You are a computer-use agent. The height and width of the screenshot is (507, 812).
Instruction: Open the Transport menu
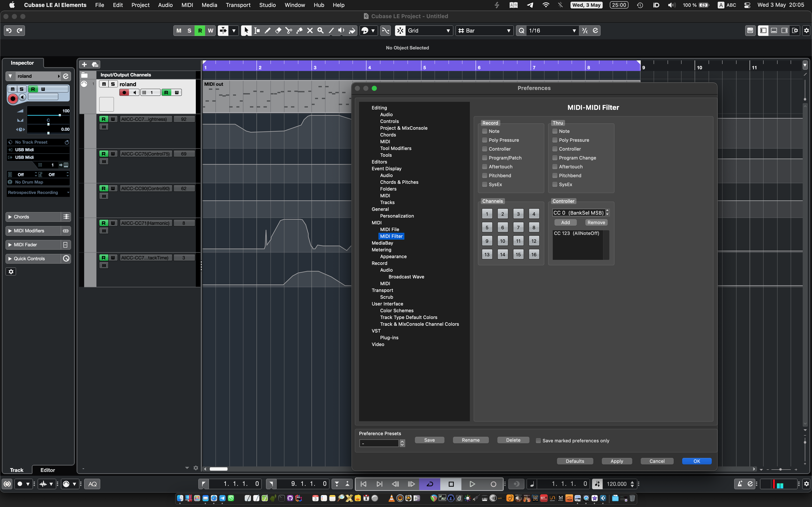click(238, 5)
